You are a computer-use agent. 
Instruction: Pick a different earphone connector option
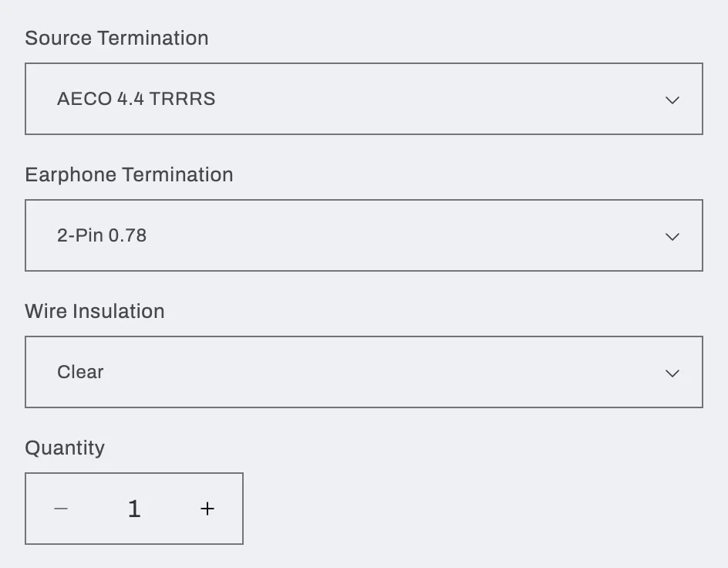[363, 235]
